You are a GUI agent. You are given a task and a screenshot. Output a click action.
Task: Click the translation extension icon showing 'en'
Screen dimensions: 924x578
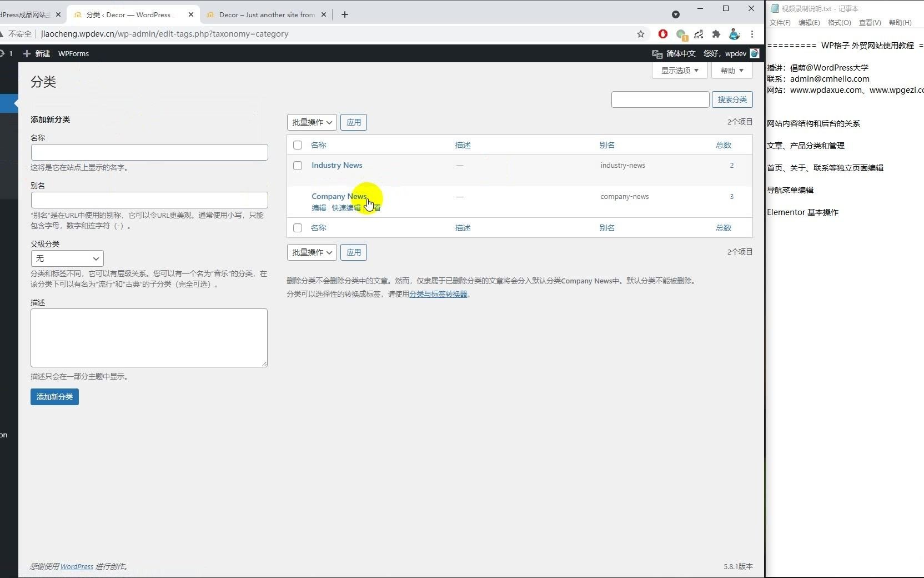699,34
